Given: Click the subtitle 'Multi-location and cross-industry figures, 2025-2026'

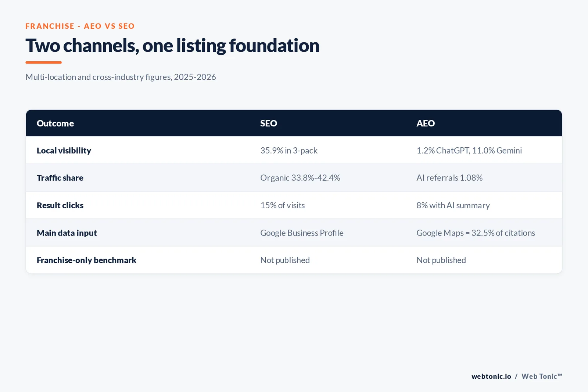Looking at the screenshot, I should [121, 77].
